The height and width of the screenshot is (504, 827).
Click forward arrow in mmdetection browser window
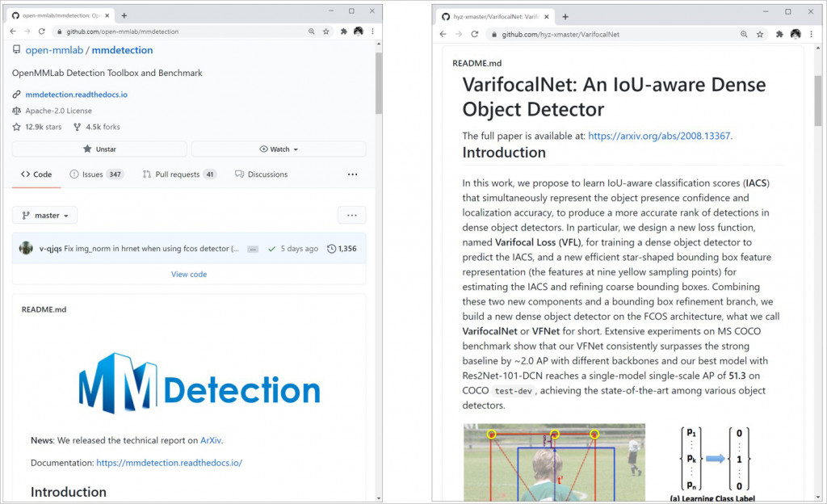pyautogui.click(x=27, y=31)
